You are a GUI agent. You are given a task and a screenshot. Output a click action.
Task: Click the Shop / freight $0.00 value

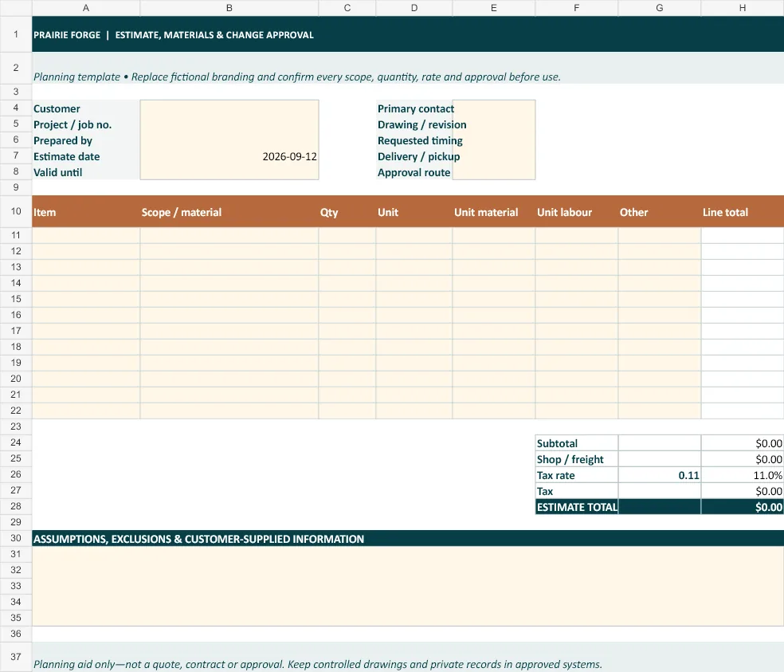click(x=743, y=459)
